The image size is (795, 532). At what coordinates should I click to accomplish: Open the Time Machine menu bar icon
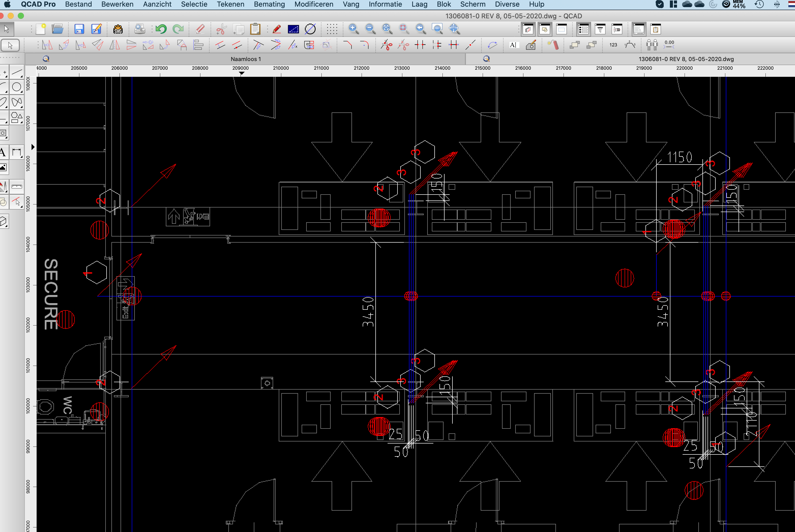pyautogui.click(x=759, y=4)
